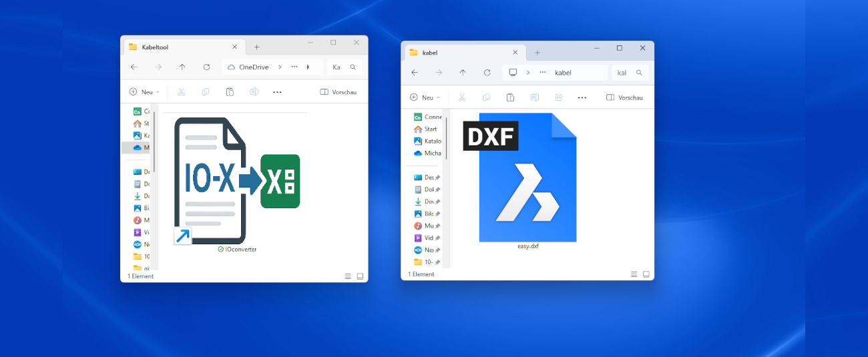Expand the address bar chevron after OneDrive

point(280,67)
